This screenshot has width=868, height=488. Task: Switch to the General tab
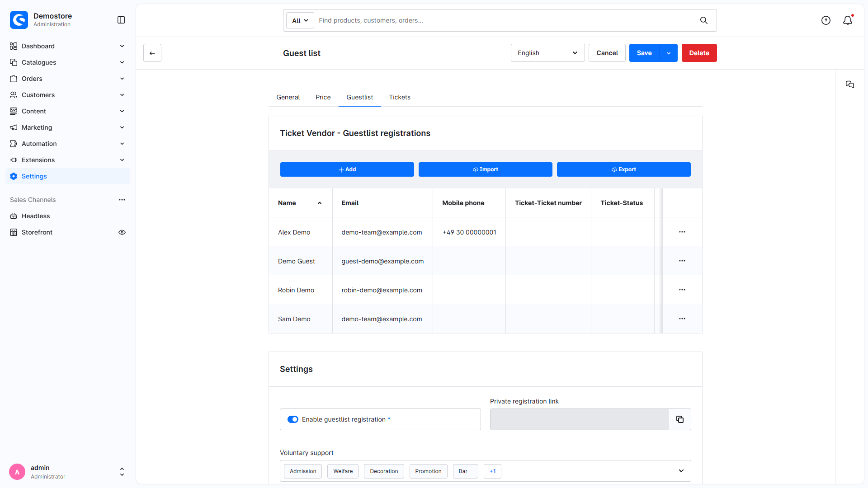click(288, 97)
